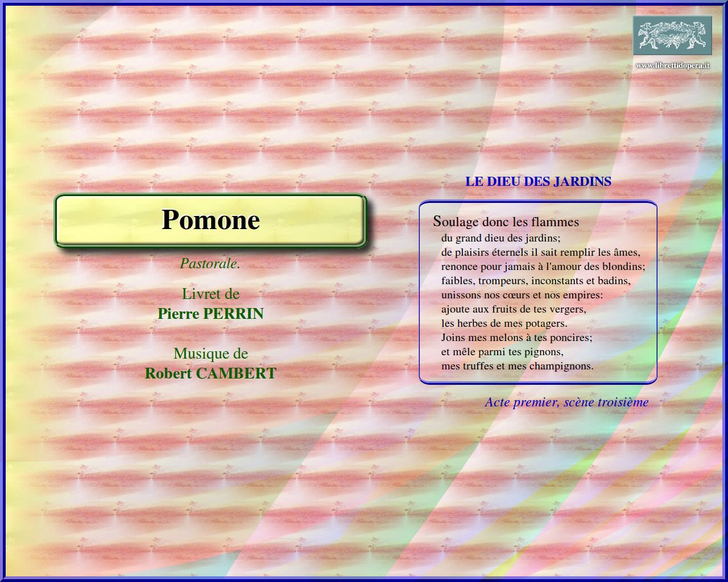Image resolution: width=728 pixels, height=582 pixels.
Task: Click the 'renonce pour jamais' verse line
Action: [x=543, y=267]
